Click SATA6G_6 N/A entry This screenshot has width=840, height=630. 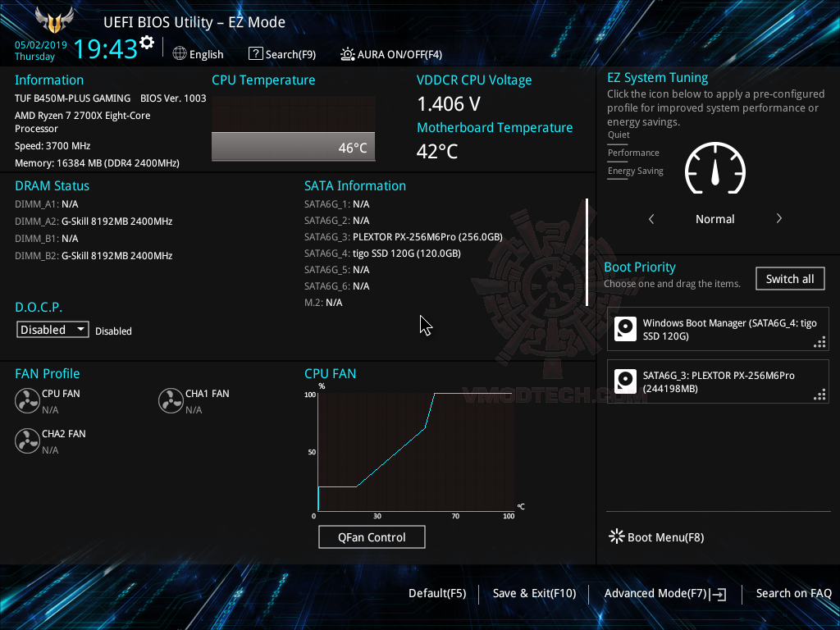tap(337, 286)
